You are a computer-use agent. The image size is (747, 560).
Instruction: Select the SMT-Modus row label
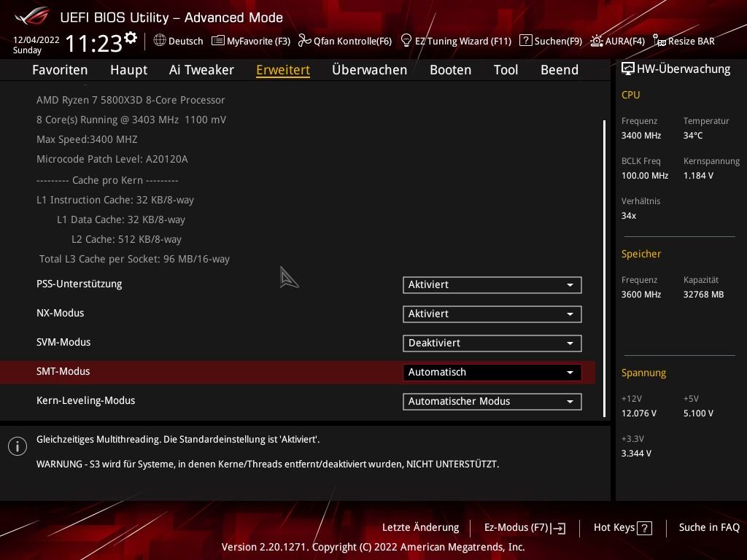tap(63, 371)
